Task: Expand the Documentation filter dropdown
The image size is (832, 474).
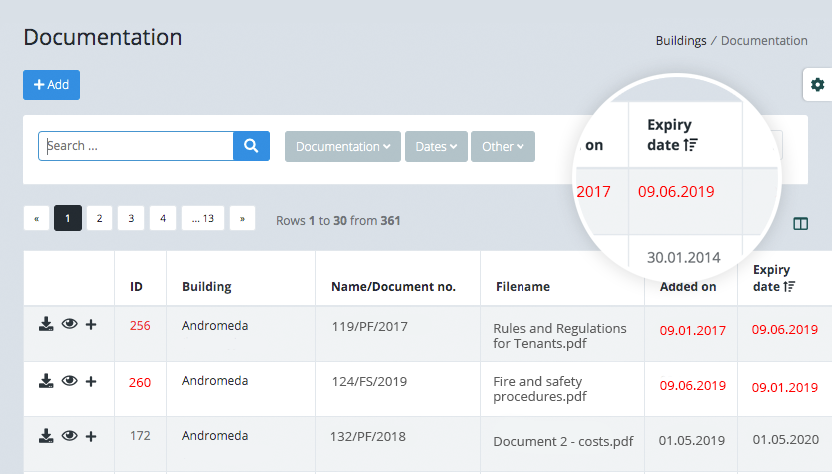Action: point(343,146)
